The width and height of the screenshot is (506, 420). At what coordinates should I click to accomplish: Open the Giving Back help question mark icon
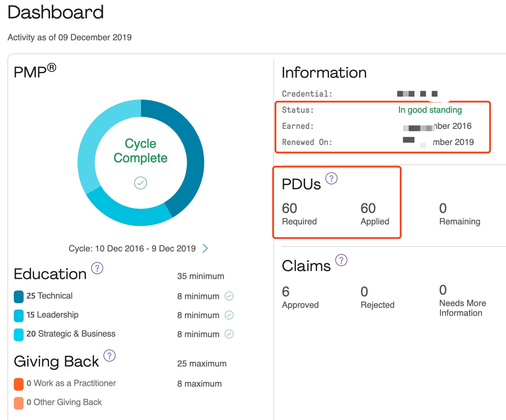click(x=110, y=356)
